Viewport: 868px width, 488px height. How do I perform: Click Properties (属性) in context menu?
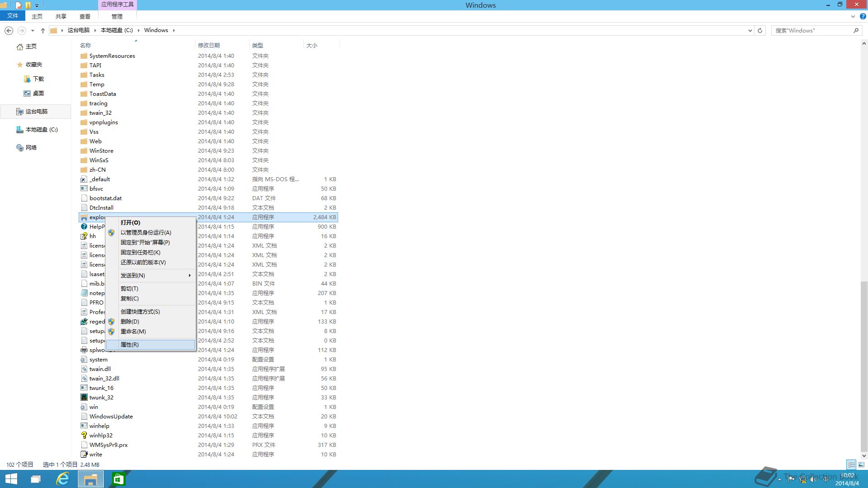pyautogui.click(x=151, y=345)
